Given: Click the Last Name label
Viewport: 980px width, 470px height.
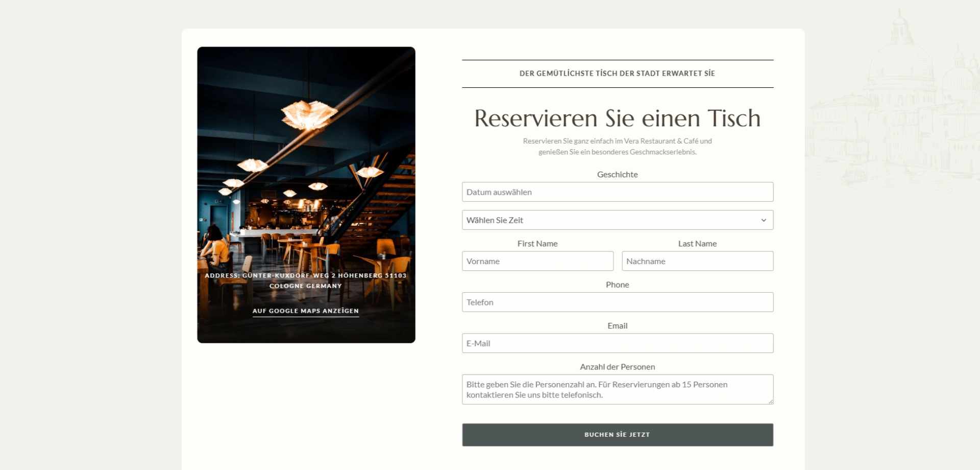Looking at the screenshot, I should coord(697,244).
